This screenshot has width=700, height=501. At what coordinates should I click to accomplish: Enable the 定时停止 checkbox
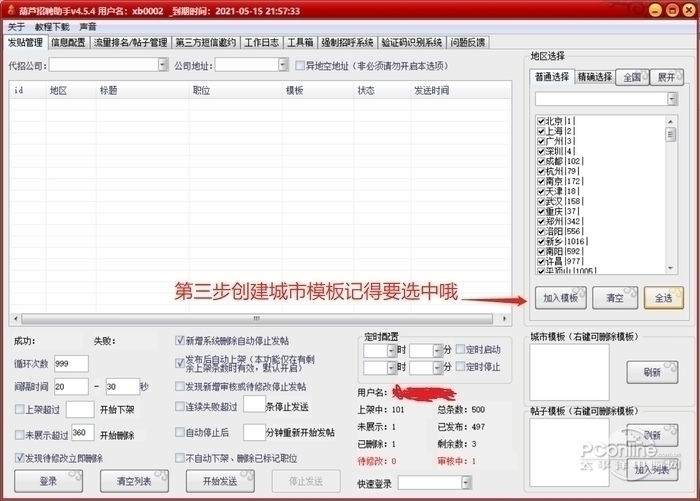[x=460, y=367]
